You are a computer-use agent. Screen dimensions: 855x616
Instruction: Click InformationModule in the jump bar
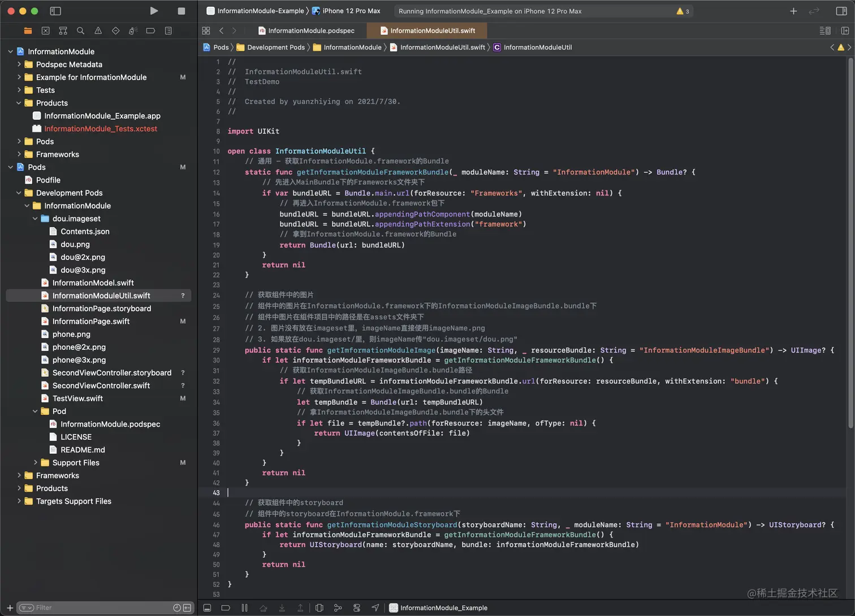point(347,47)
